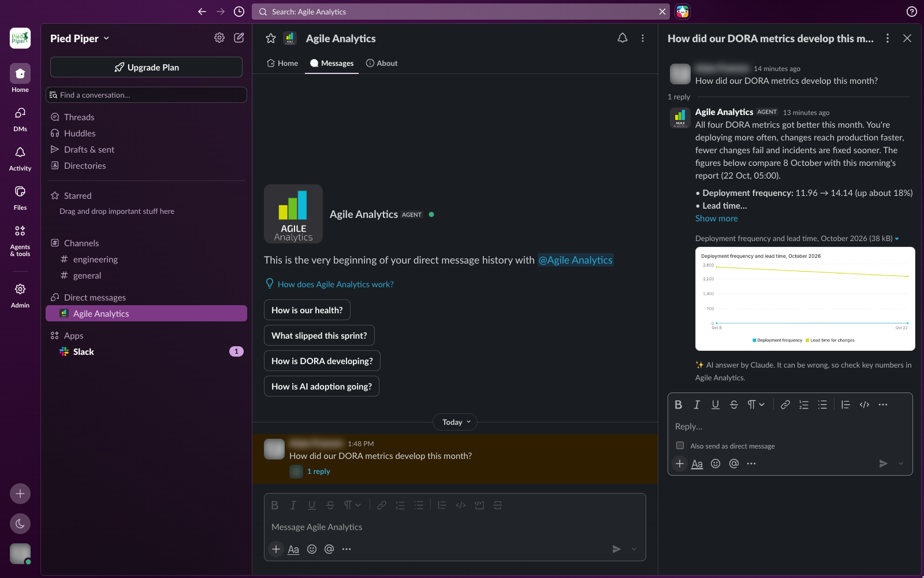
Task: Open Files in the left rail
Action: [20, 197]
